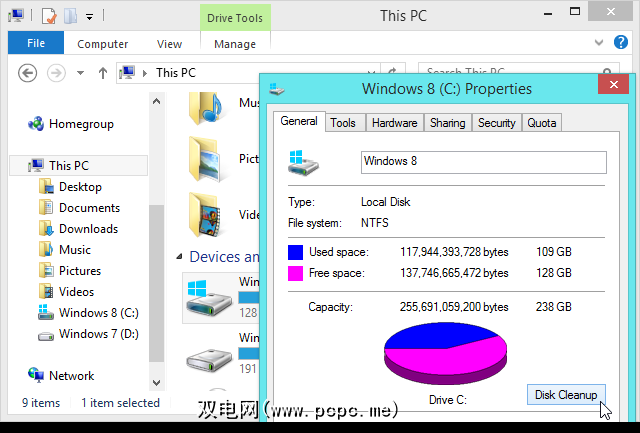Open Pictures in the navigation pane
Image resolution: width=640 pixels, height=433 pixels.
click(x=80, y=271)
